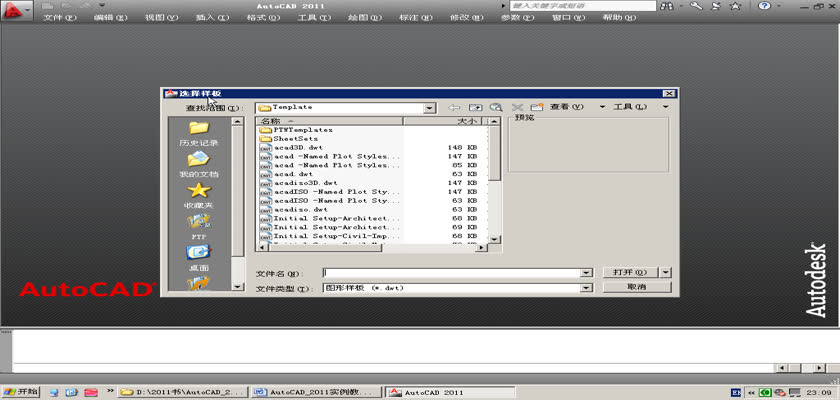
Task: Click the New file icon in quick access toolbar
Action: (x=47, y=6)
